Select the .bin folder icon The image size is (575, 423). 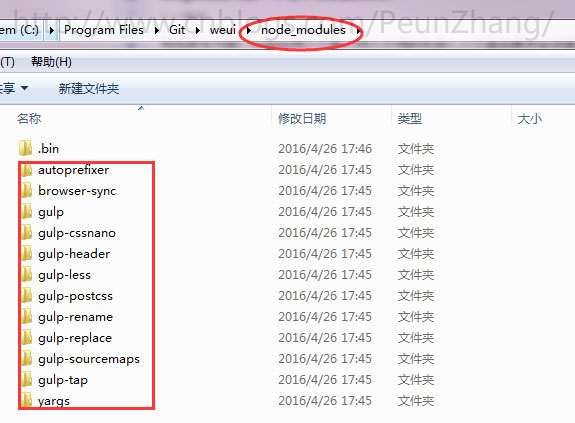point(25,148)
